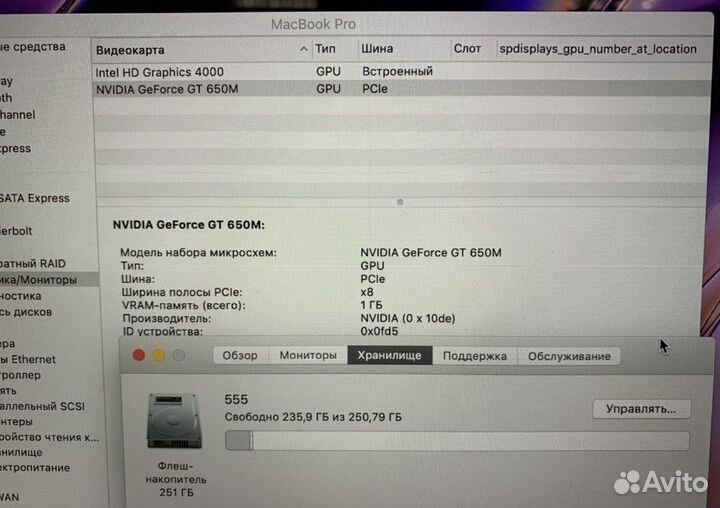Viewport: 720px width, 508px height.
Task: Open the Обзор tab
Action: [x=240, y=356]
